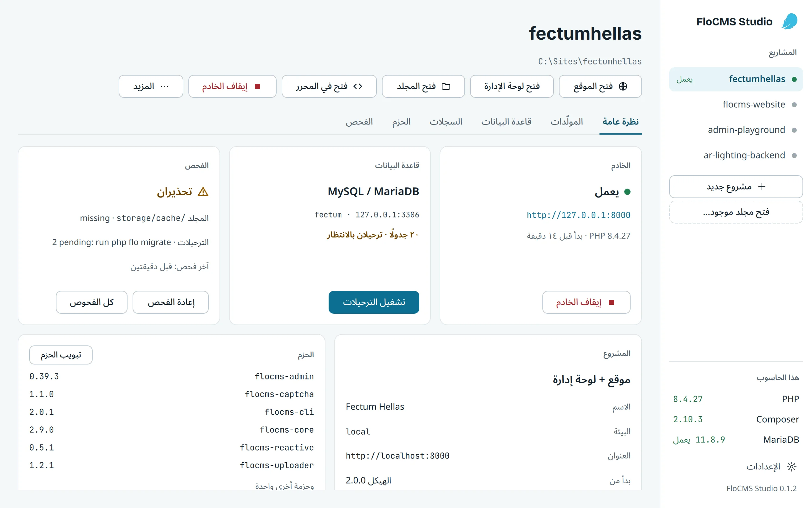Click the globe icon on فتح الموقع
This screenshot has width=812, height=508.
[x=623, y=86]
